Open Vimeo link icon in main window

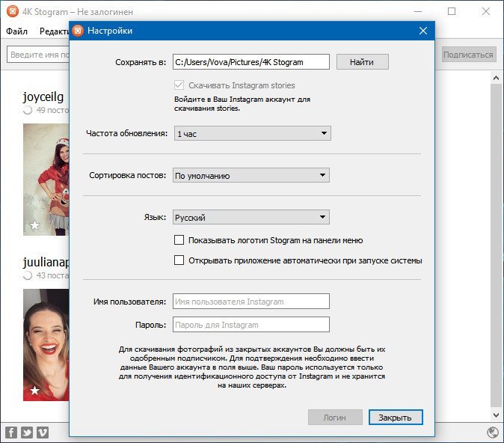pyautogui.click(x=43, y=432)
